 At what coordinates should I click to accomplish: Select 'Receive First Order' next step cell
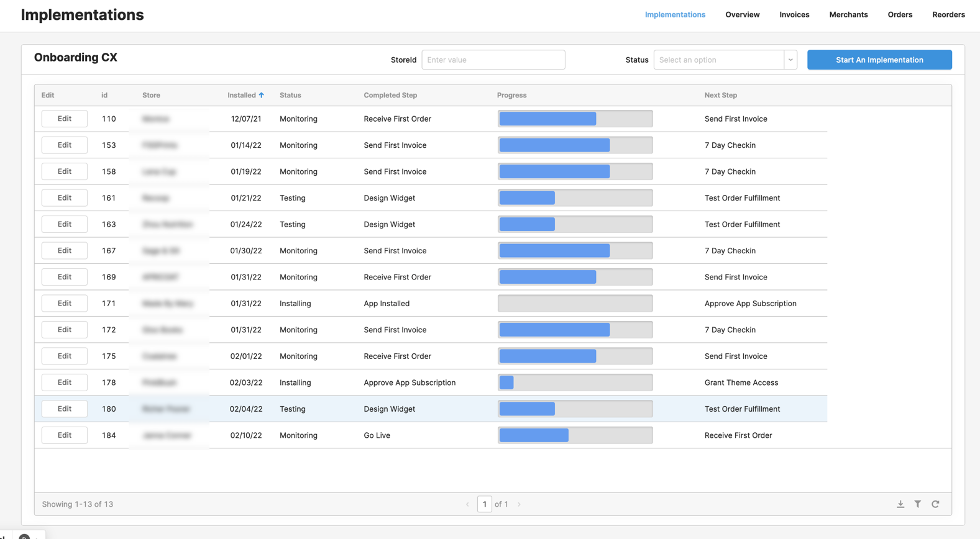pos(738,435)
